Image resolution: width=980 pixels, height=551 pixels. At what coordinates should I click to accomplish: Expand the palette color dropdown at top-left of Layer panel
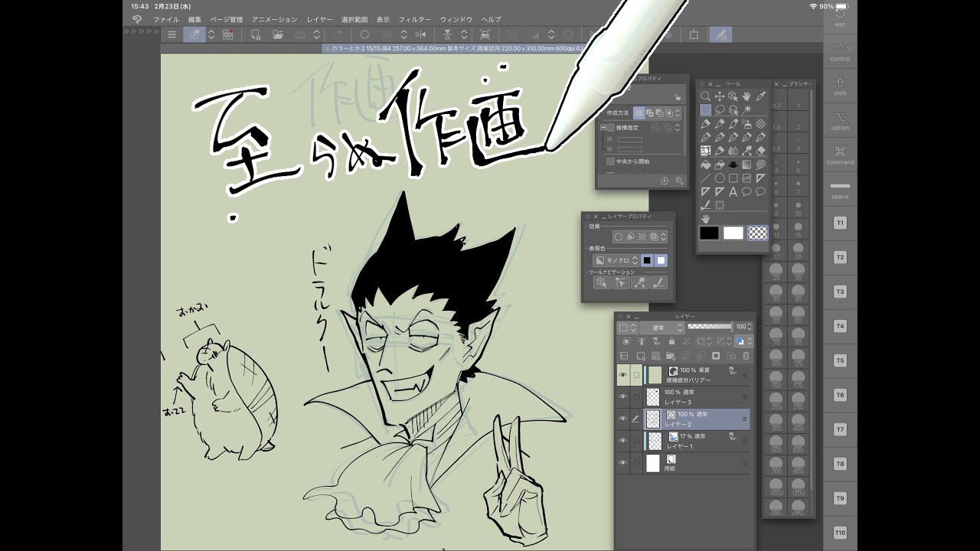627,328
